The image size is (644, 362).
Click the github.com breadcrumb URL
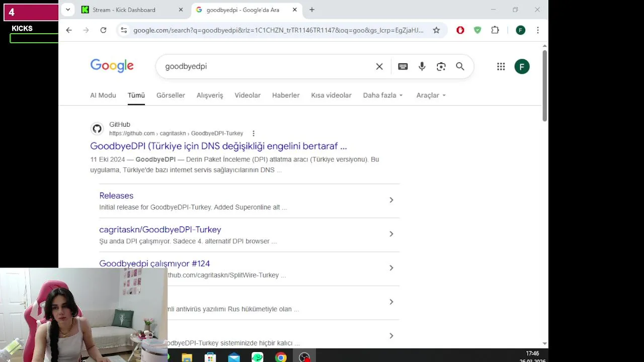click(x=176, y=133)
